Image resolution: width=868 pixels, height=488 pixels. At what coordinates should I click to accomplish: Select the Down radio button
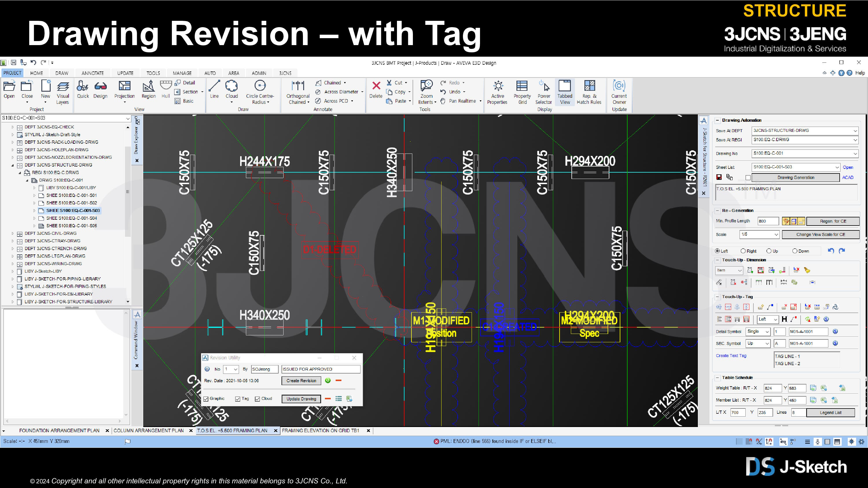click(x=795, y=251)
